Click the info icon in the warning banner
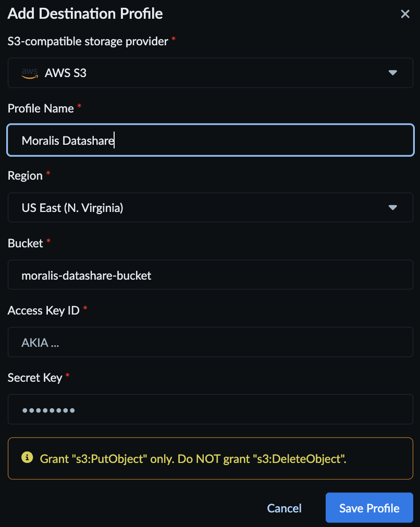420x527 pixels. click(27, 458)
